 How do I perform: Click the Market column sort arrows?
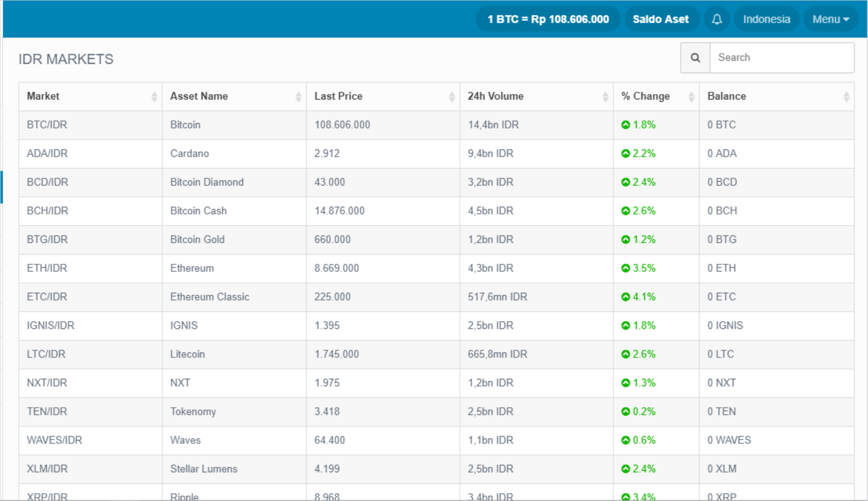coord(154,97)
